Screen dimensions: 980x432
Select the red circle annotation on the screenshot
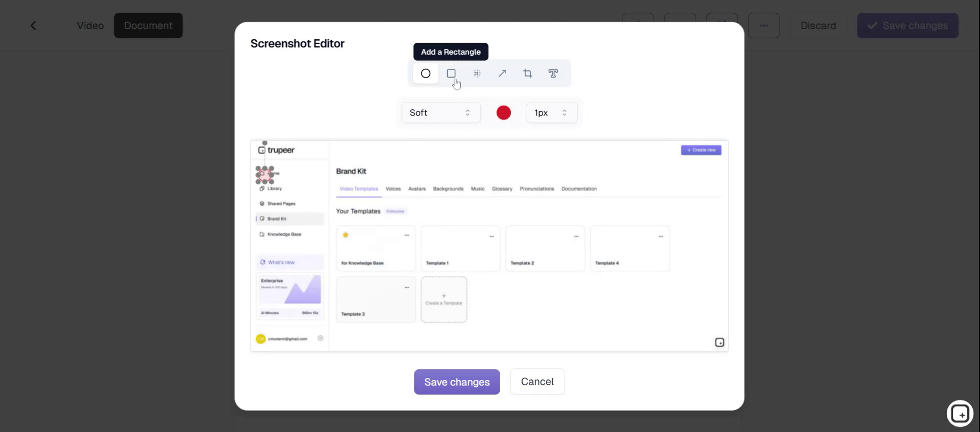[x=265, y=175]
